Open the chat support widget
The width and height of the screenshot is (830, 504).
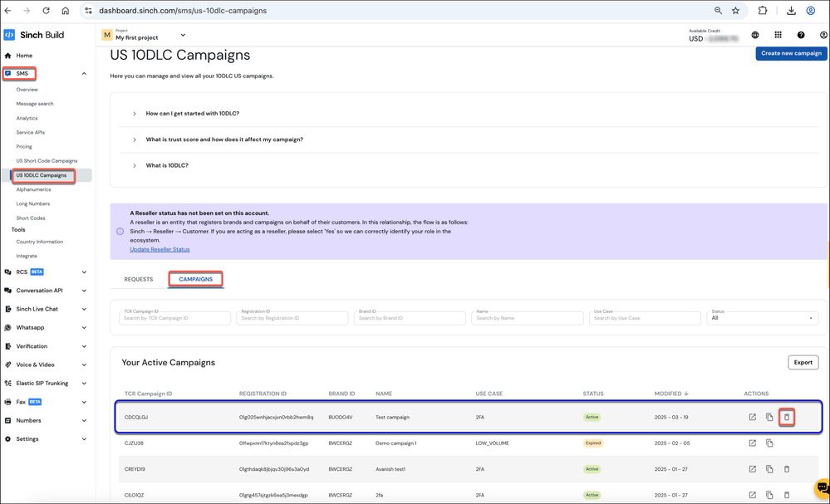[x=821, y=488]
